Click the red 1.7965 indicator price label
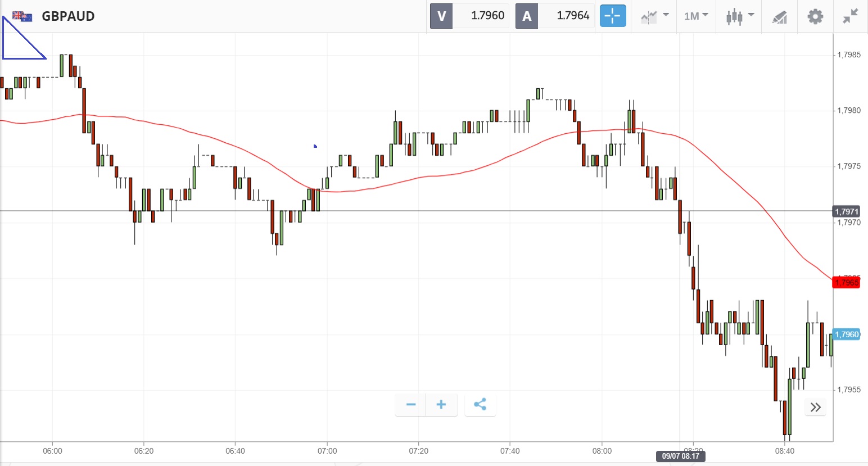Screen dimensions: 868x466 coord(846,282)
